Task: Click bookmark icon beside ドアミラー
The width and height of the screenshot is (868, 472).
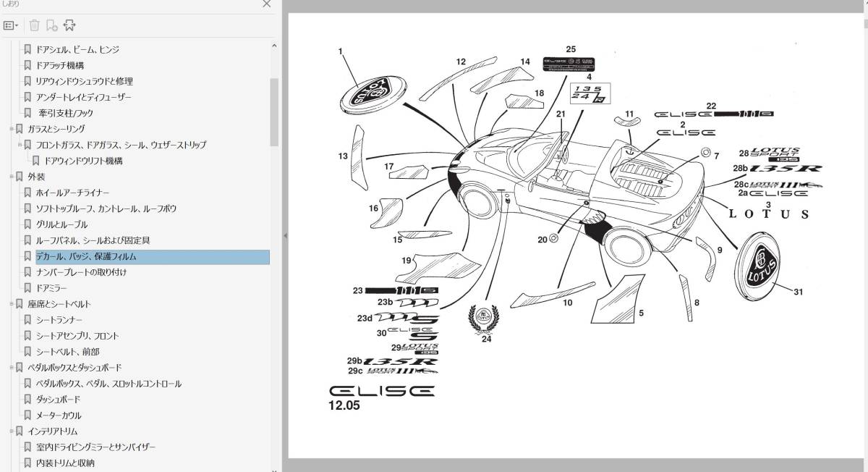Action: point(27,289)
